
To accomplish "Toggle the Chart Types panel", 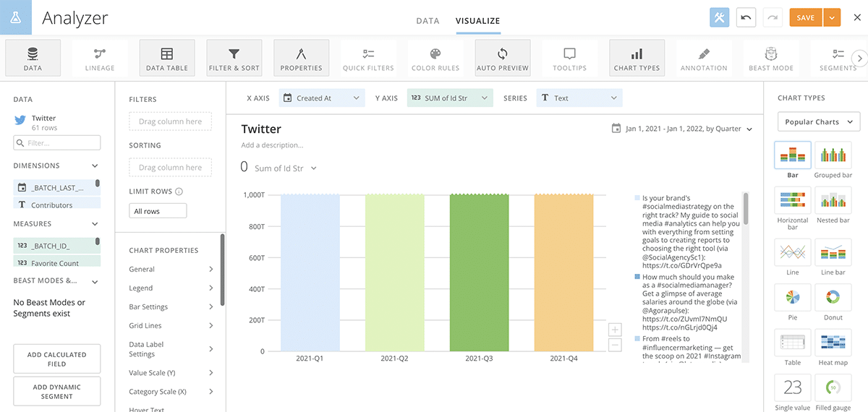I will [x=637, y=58].
